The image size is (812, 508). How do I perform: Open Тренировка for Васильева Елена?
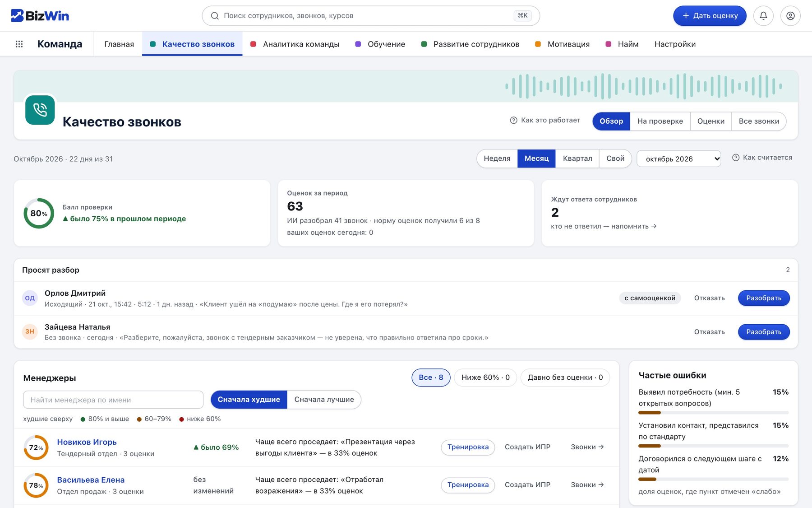coord(468,485)
